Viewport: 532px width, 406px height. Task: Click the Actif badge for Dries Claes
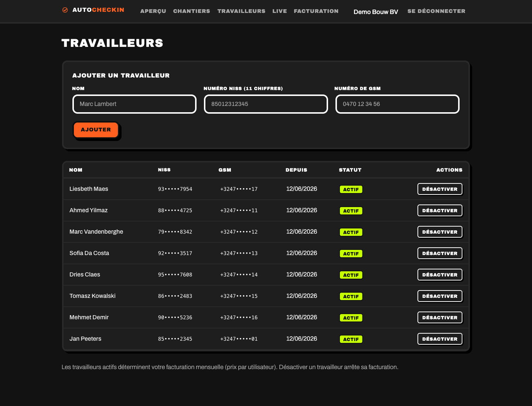click(351, 275)
